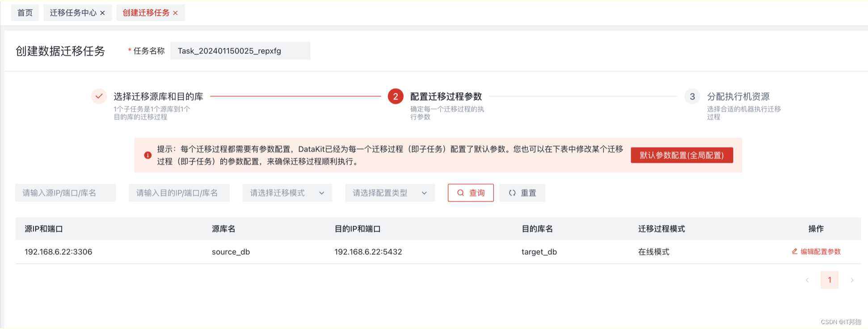868x329 pixels.
Task: Switch to the 首页 tab
Action: [25, 13]
